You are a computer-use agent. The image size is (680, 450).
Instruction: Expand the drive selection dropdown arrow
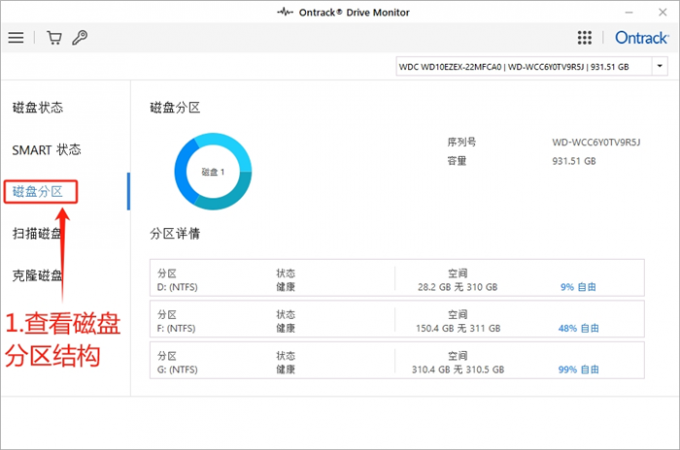[x=660, y=66]
